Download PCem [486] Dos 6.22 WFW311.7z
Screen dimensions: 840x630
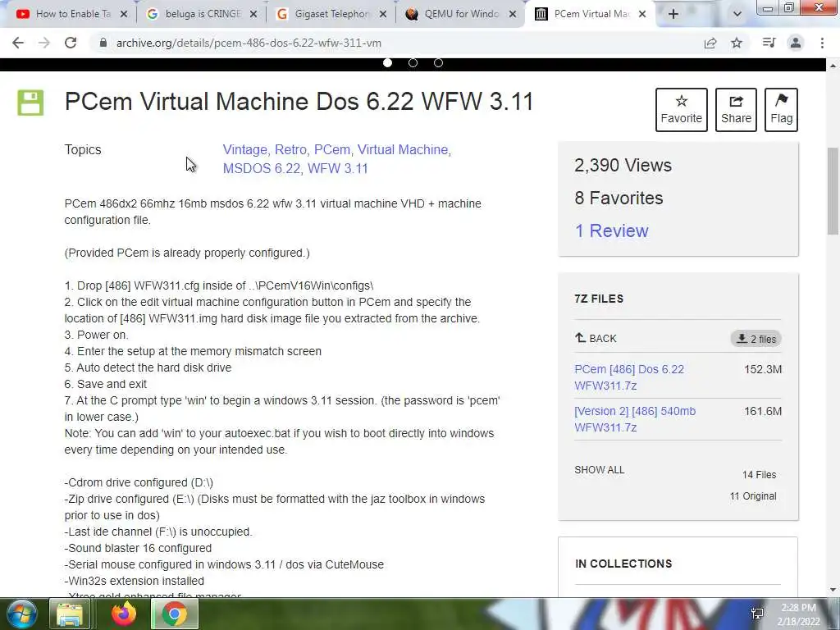pos(629,377)
